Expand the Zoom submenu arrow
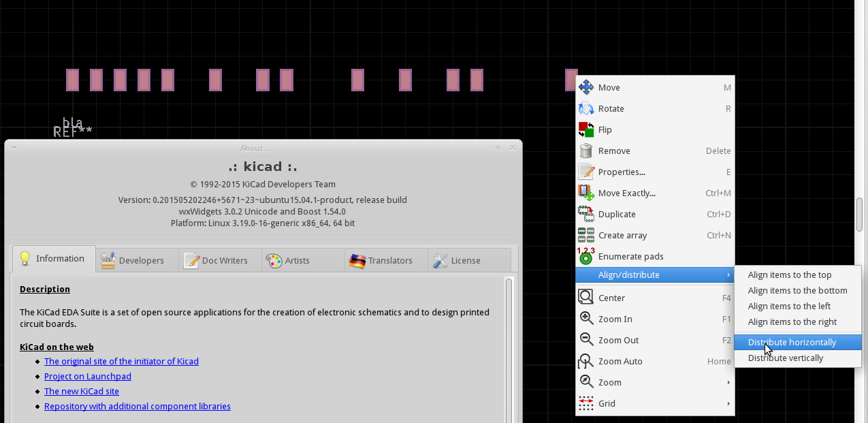Image resolution: width=868 pixels, height=423 pixels. (728, 382)
